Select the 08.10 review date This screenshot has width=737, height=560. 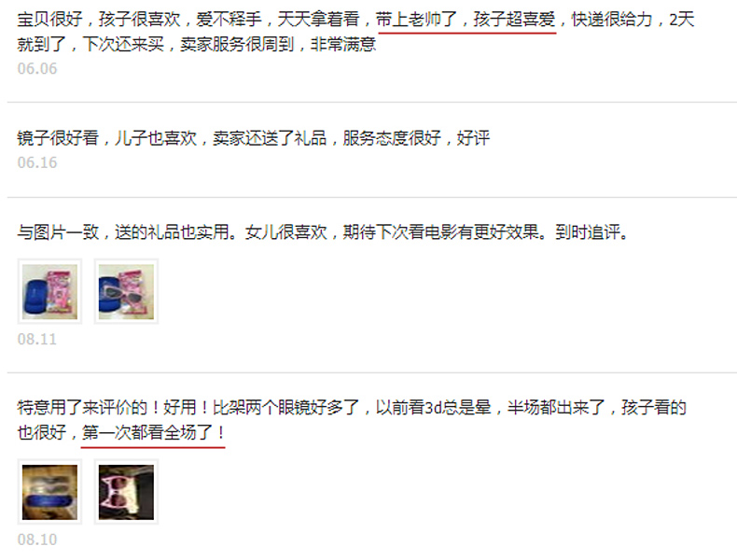pos(37,539)
